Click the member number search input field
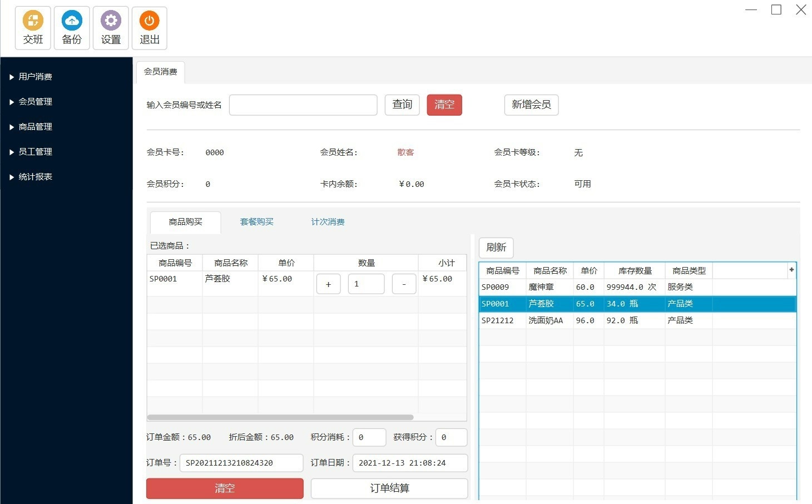Viewport: 812px width, 504px height. 303,105
